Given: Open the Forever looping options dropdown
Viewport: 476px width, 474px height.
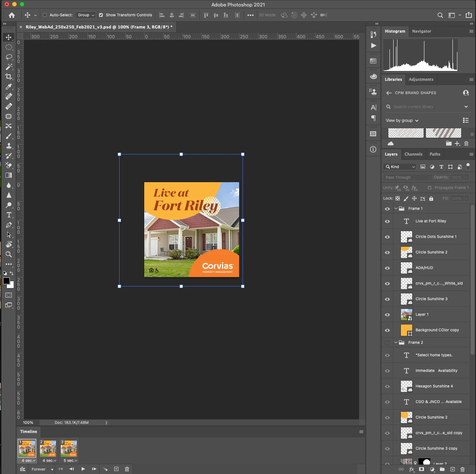Looking at the screenshot, I should 42,469.
